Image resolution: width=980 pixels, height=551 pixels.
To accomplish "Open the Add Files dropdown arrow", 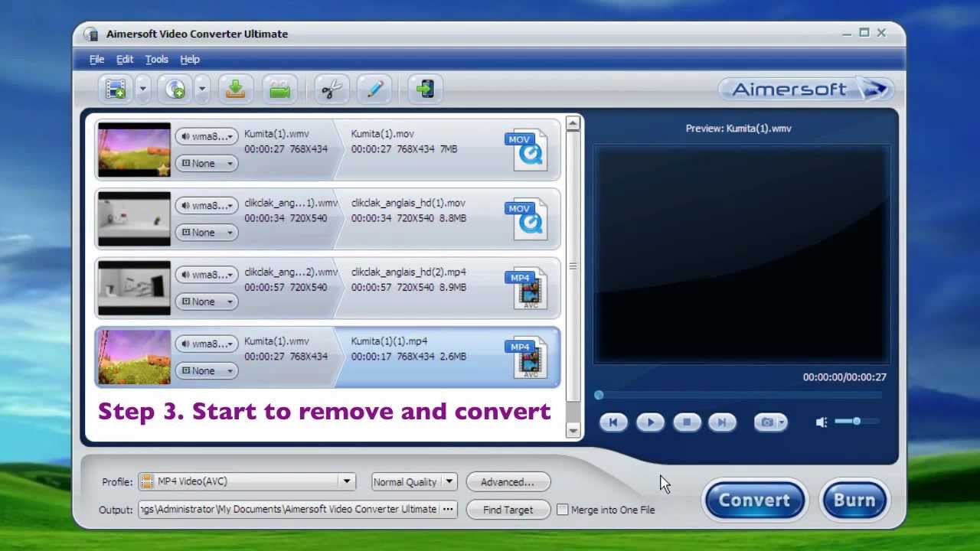I will point(143,89).
